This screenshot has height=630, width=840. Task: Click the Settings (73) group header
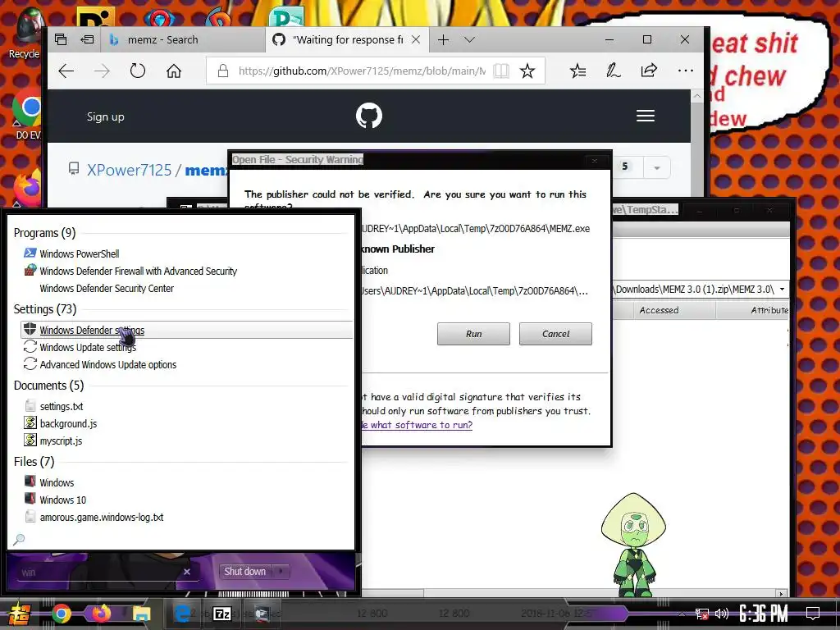[45, 309]
